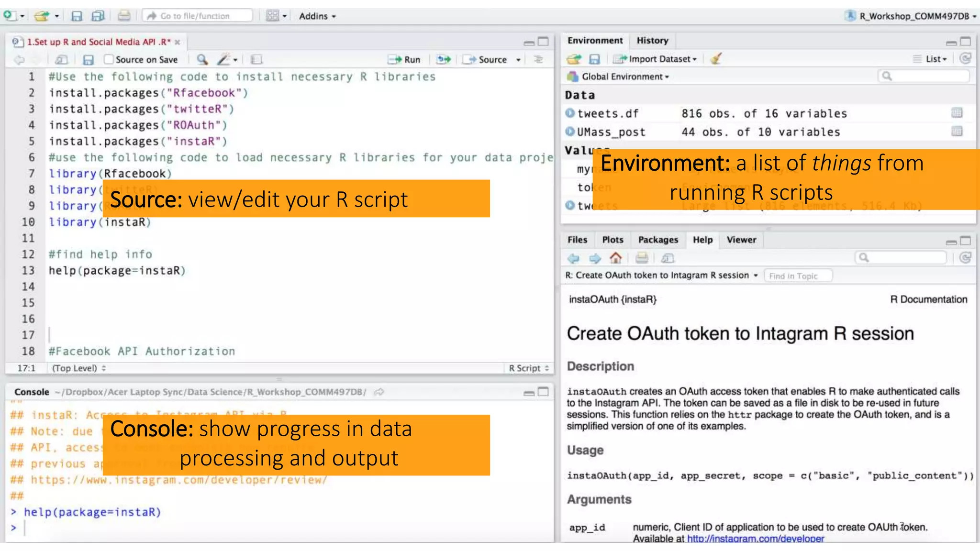
Task: Click the save workspace disk icon in Environment
Action: (x=594, y=59)
